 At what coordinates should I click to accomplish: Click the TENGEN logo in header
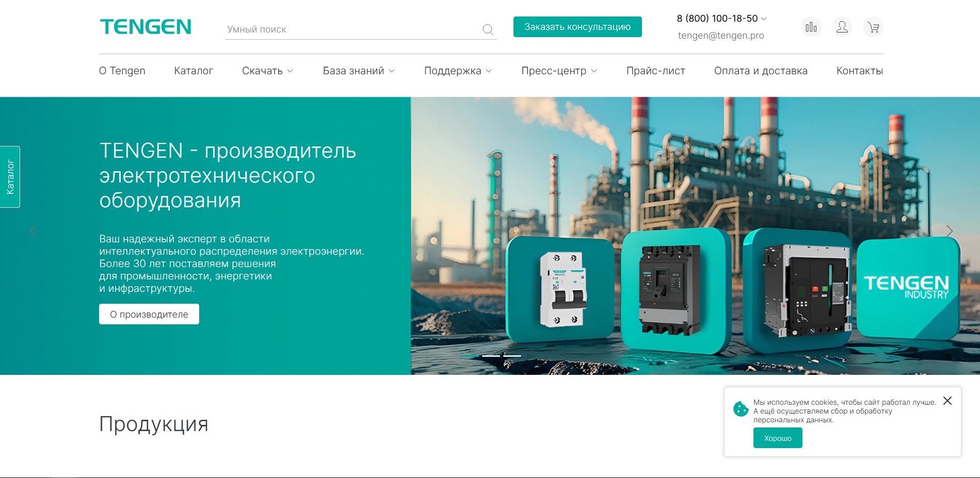[x=146, y=27]
